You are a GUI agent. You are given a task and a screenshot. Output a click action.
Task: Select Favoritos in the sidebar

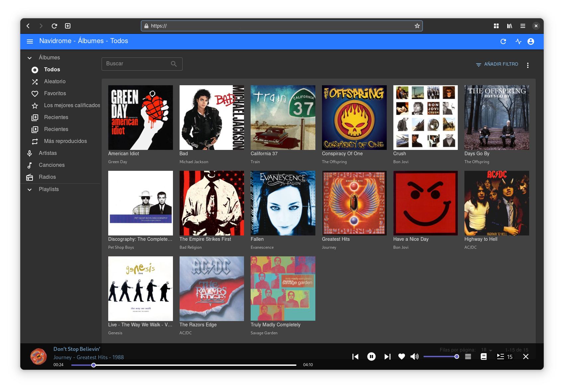[60, 93]
